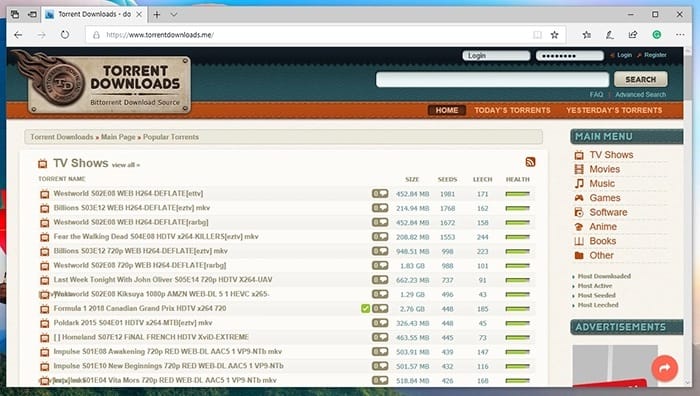700x396 pixels.
Task: Click the add notes pen icon
Action: (610, 35)
